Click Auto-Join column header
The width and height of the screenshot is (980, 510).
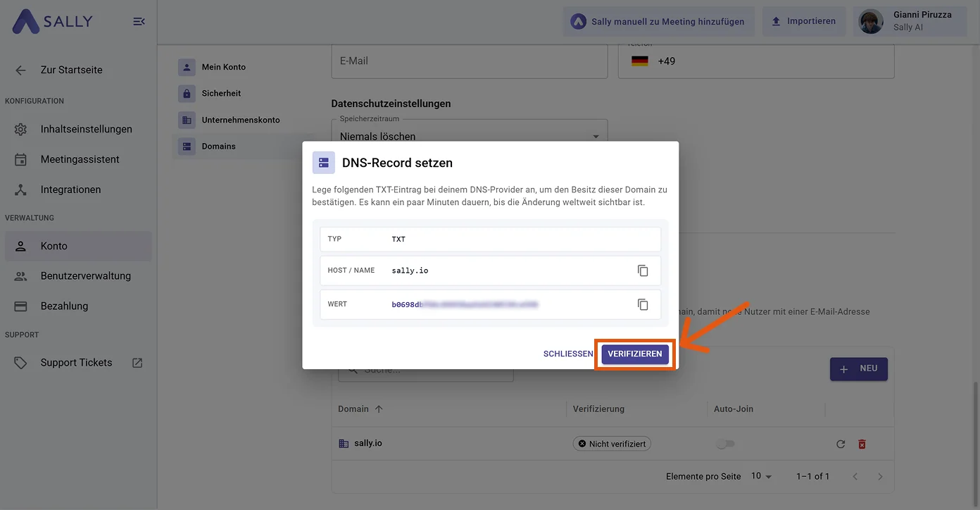pos(734,409)
